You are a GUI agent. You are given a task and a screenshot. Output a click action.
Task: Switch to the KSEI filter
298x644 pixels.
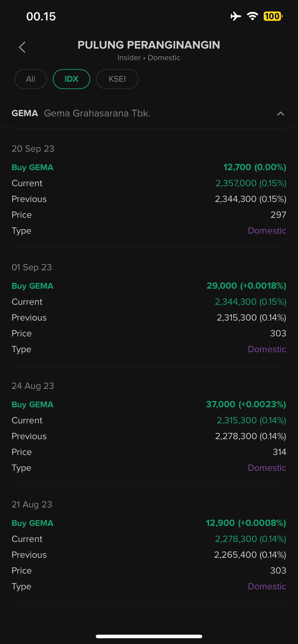click(117, 79)
